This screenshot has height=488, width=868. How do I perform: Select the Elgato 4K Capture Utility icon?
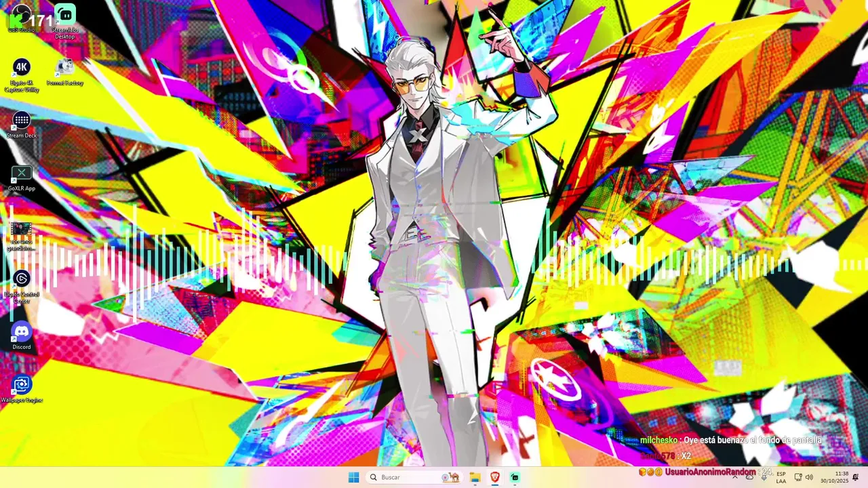tap(22, 75)
